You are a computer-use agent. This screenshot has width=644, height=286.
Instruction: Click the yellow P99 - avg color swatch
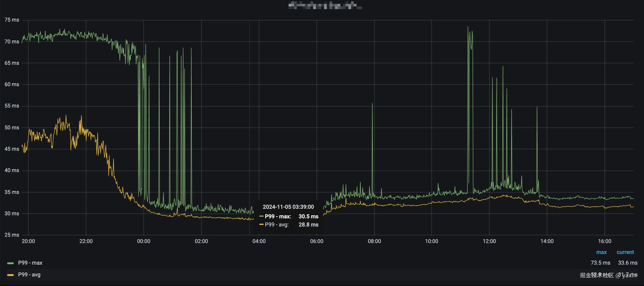(x=10, y=275)
